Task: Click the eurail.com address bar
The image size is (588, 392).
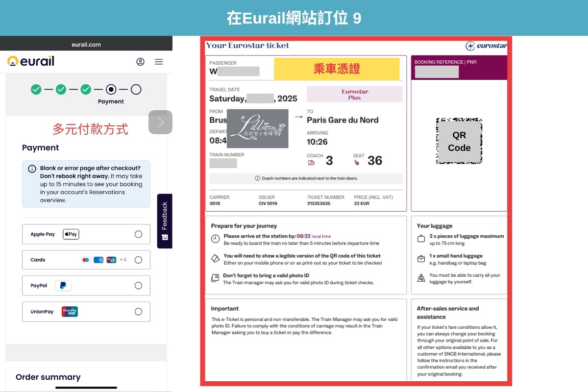Action: 86,44
